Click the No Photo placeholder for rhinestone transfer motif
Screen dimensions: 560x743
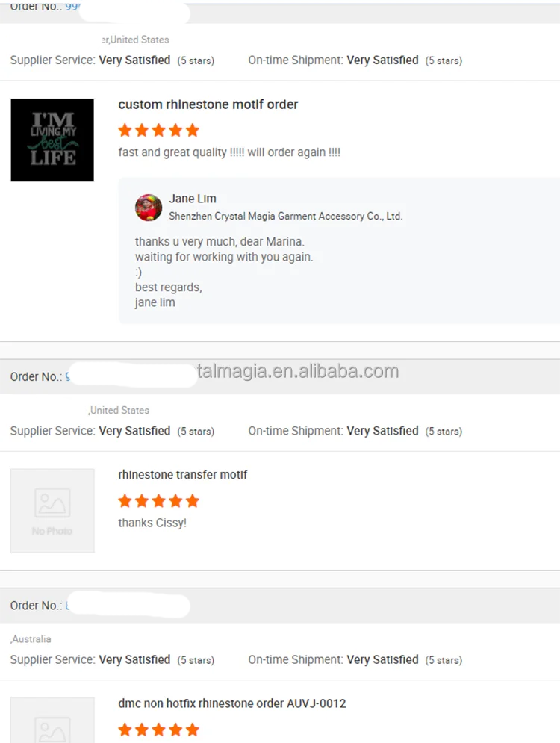(52, 510)
